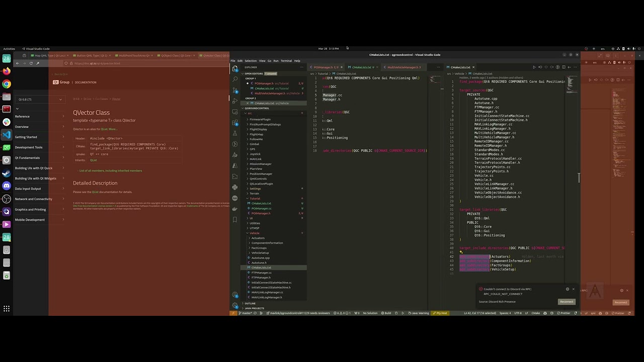Open the Run and Debug view

point(235,101)
